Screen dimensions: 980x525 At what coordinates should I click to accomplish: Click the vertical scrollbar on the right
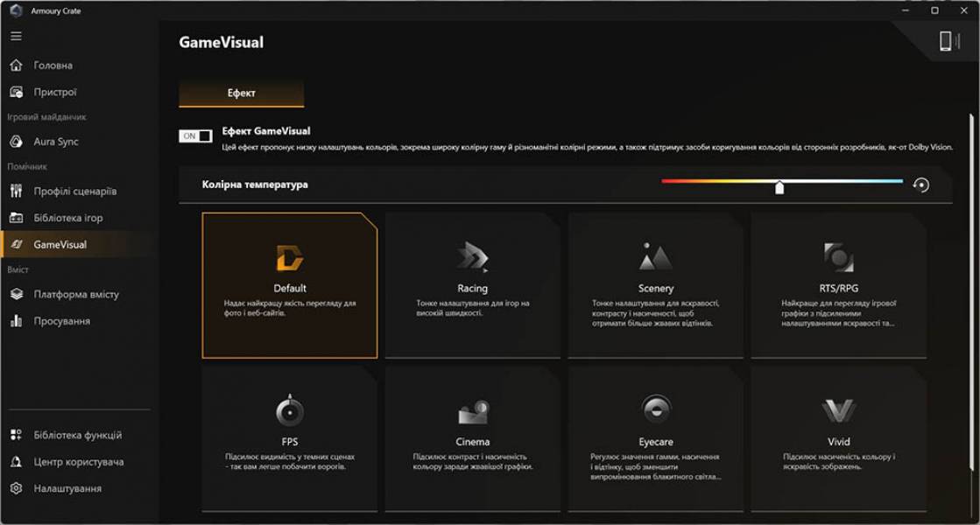(971, 290)
